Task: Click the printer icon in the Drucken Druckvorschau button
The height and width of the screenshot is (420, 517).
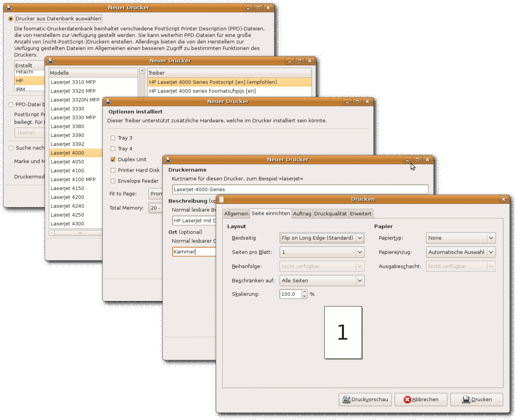Action: (346, 399)
